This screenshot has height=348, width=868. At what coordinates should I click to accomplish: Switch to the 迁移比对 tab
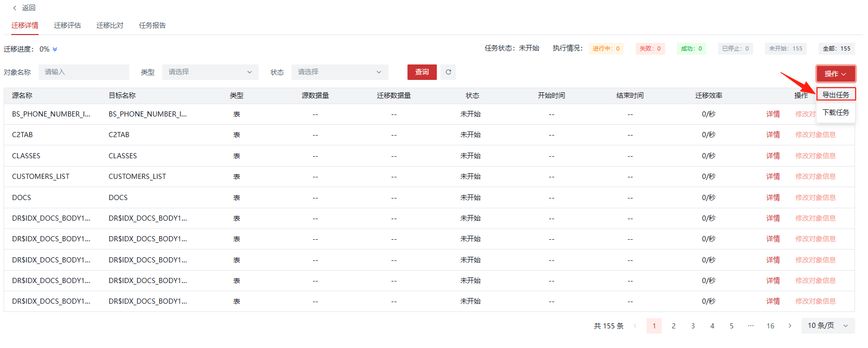tap(110, 25)
